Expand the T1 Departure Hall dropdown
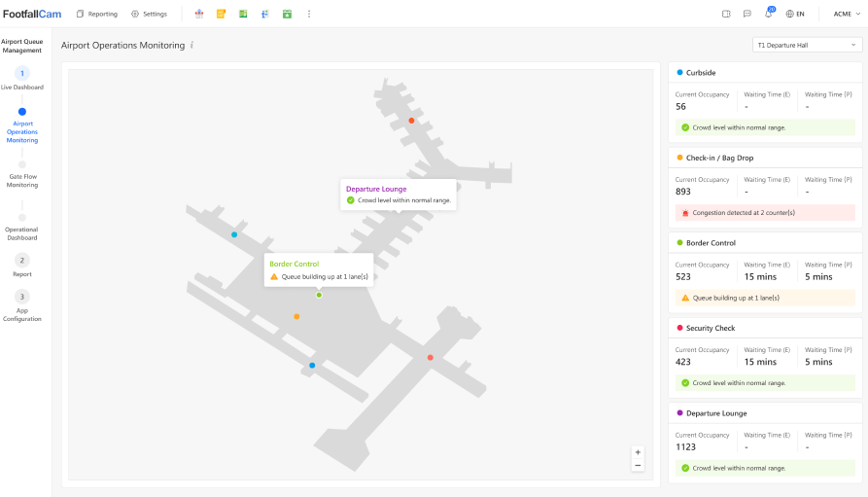This screenshot has width=868, height=497. [x=807, y=45]
